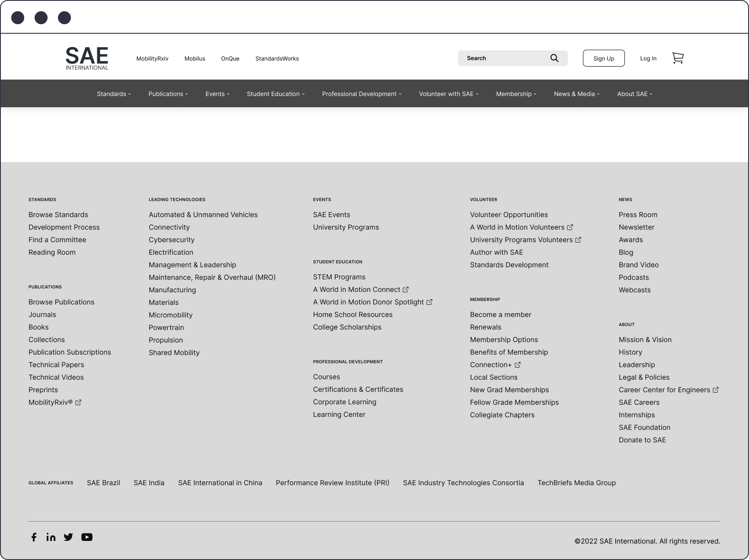The height and width of the screenshot is (560, 749).
Task: Open Performance Review Institute (PRI) link
Action: tap(333, 483)
